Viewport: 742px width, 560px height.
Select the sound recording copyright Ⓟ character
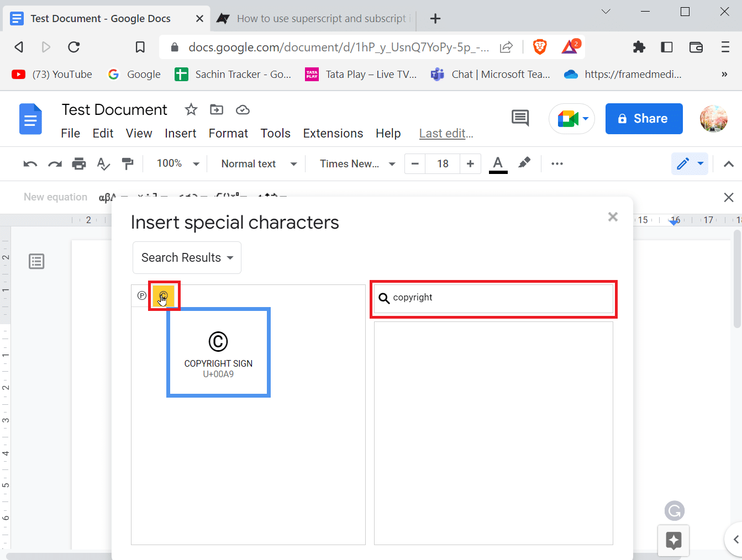click(142, 295)
